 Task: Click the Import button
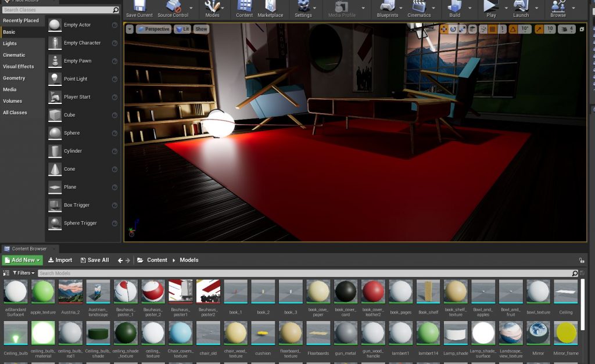point(60,260)
